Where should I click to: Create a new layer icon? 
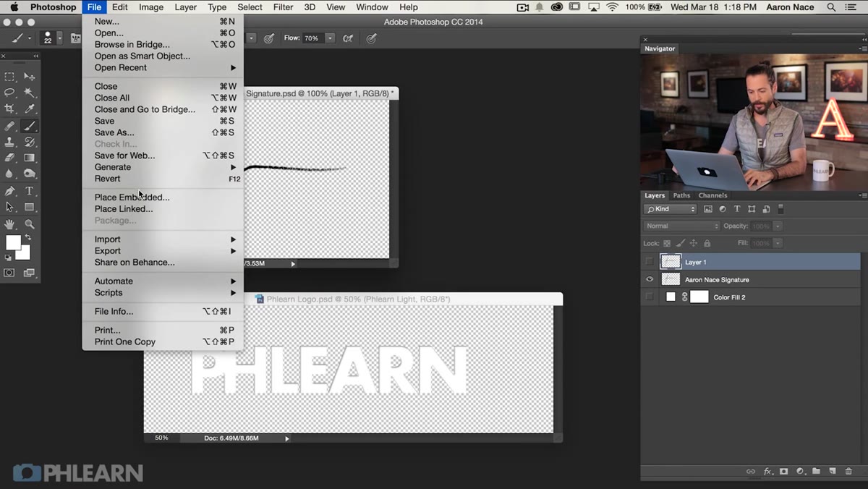[x=833, y=471]
